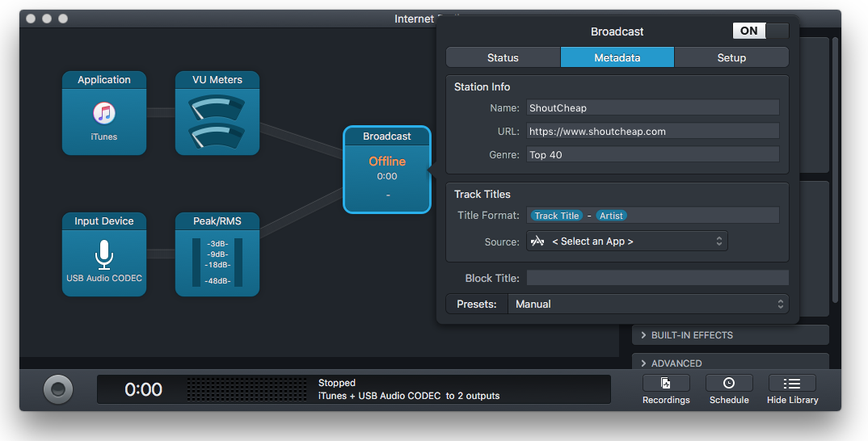Click the Artist token in Title Format

[611, 216]
